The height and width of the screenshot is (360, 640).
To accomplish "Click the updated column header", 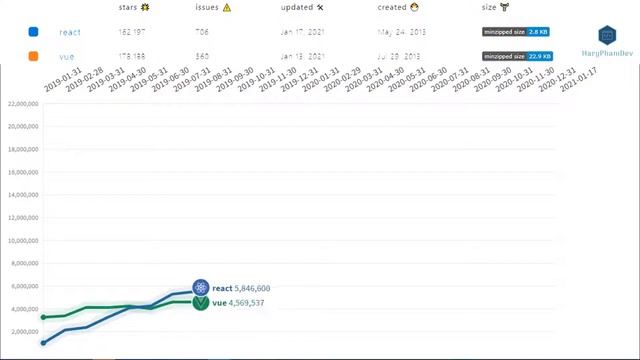I will 297,7.
